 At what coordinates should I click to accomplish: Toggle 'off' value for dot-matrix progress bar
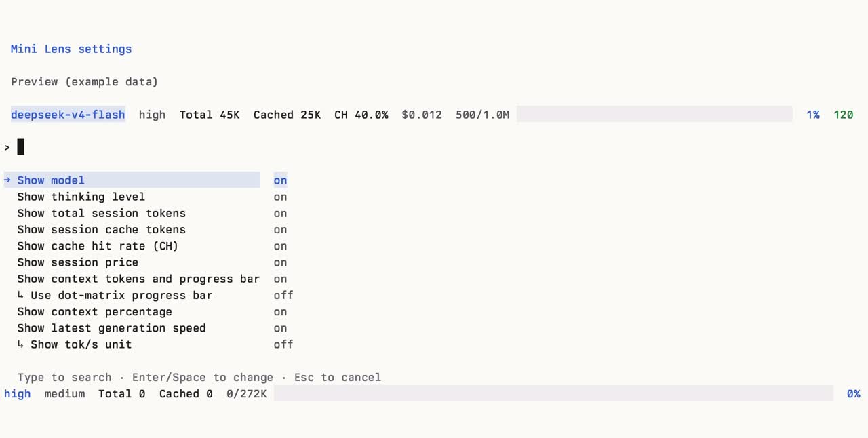283,296
